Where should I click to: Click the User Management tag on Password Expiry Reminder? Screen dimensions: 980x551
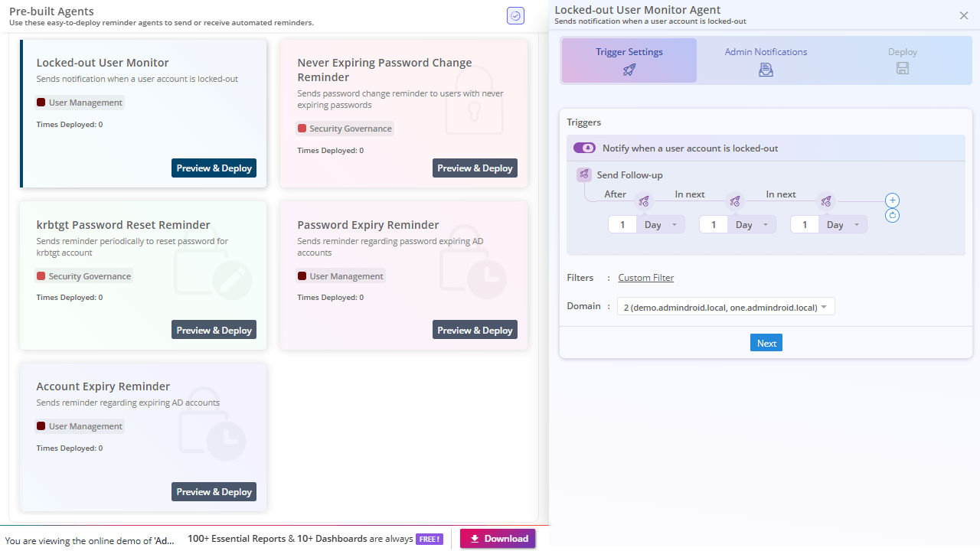(x=341, y=276)
